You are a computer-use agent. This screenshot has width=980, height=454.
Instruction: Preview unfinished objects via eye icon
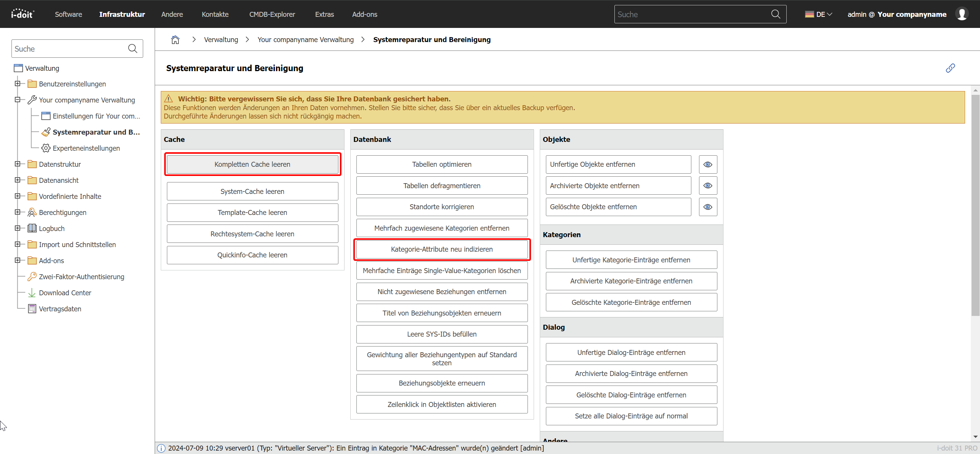tap(708, 164)
